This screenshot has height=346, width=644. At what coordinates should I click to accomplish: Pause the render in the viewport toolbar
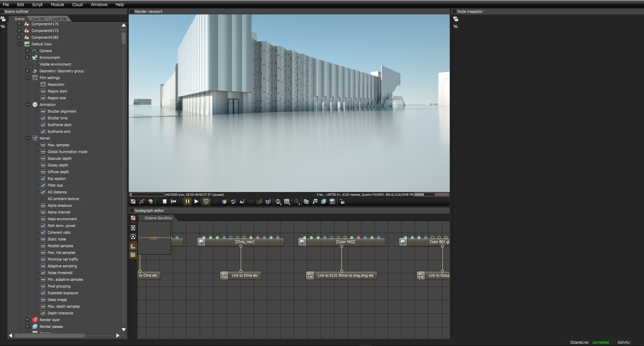[x=188, y=202]
